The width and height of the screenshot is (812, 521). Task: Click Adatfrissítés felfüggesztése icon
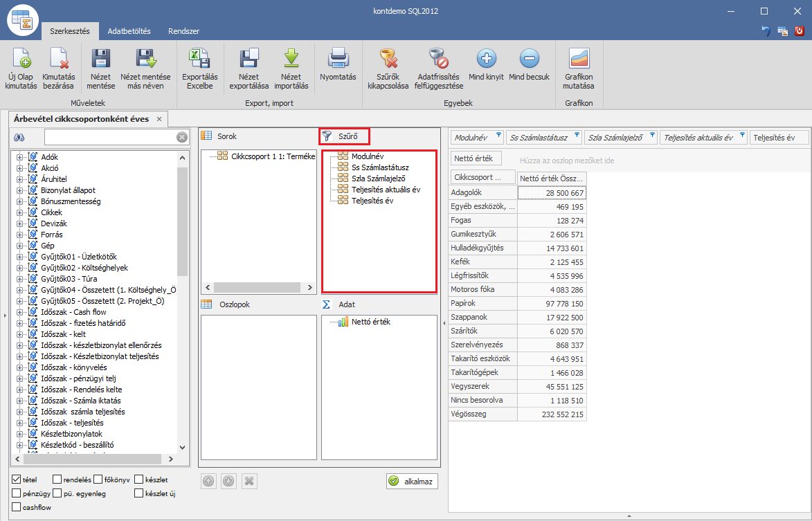pyautogui.click(x=437, y=60)
